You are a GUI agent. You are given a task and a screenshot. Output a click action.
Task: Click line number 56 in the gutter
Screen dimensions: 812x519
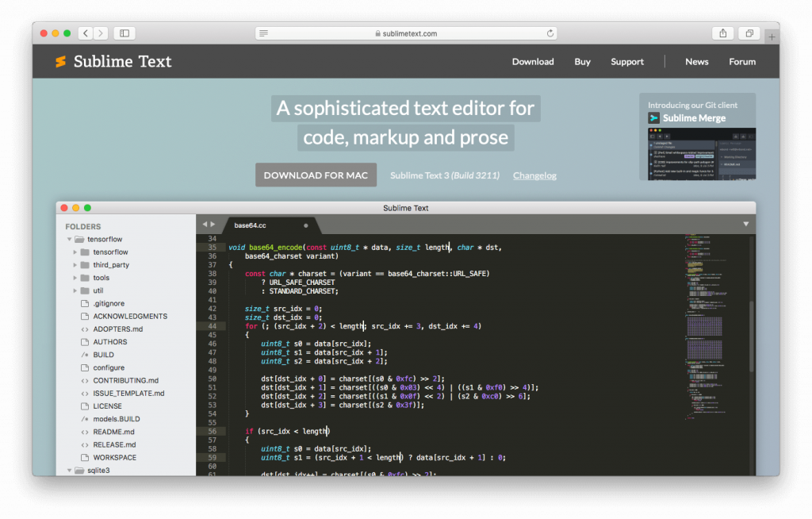coord(213,432)
